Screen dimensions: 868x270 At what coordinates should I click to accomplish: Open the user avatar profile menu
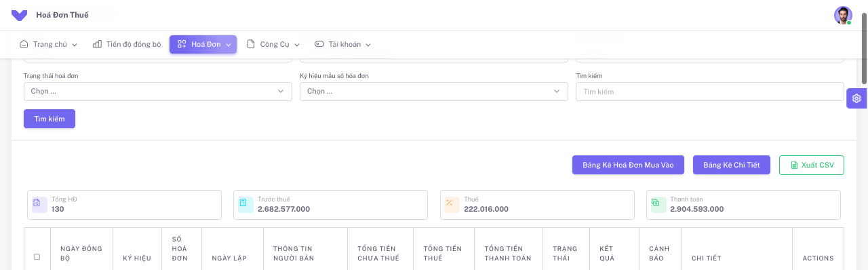click(x=843, y=16)
